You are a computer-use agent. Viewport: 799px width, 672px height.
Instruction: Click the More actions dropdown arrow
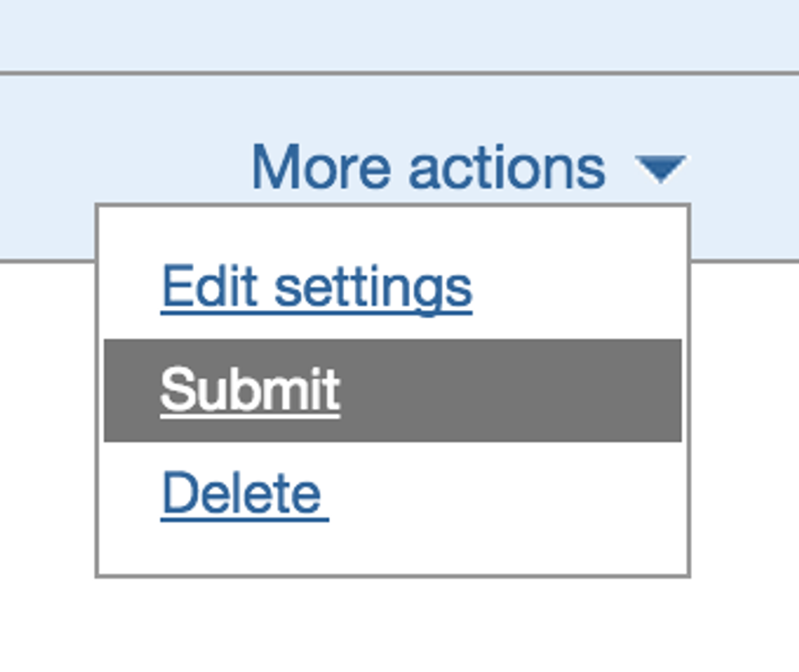[x=660, y=170]
